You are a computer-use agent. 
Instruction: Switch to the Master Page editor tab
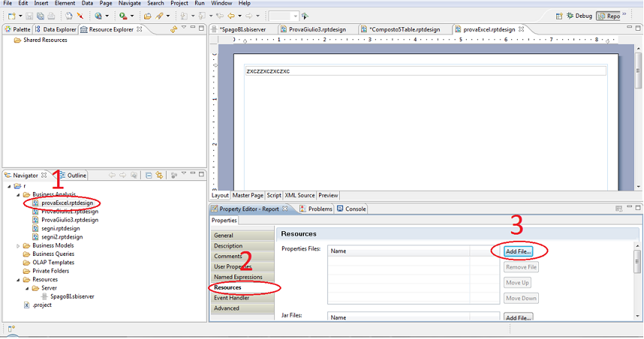(248, 195)
